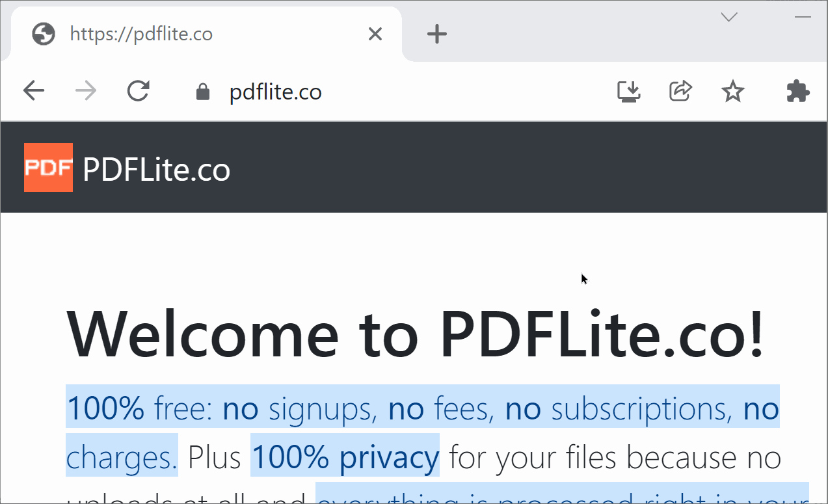Share this page using the share icon
The height and width of the screenshot is (504, 828).
tap(680, 92)
